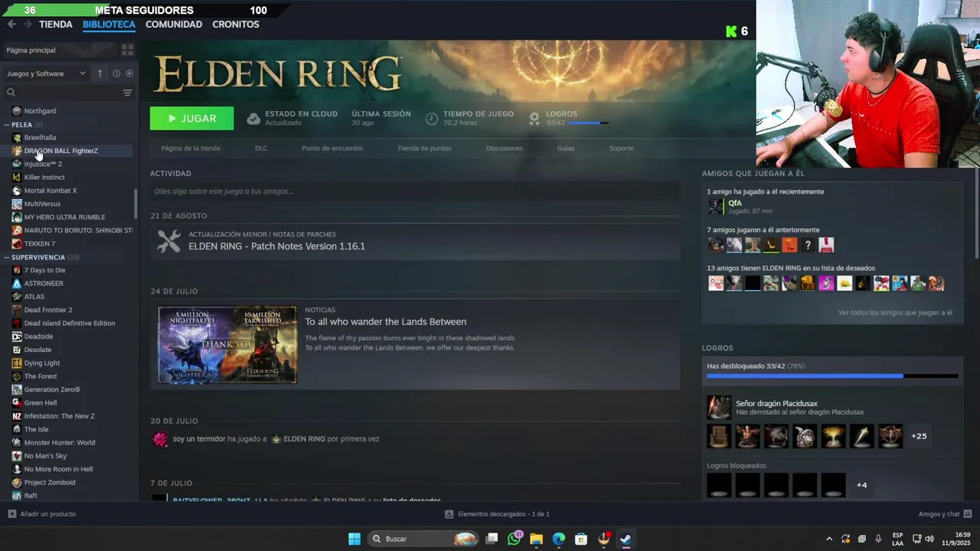Click Añadir un producto
This screenshot has width=980, height=551.
[47, 514]
